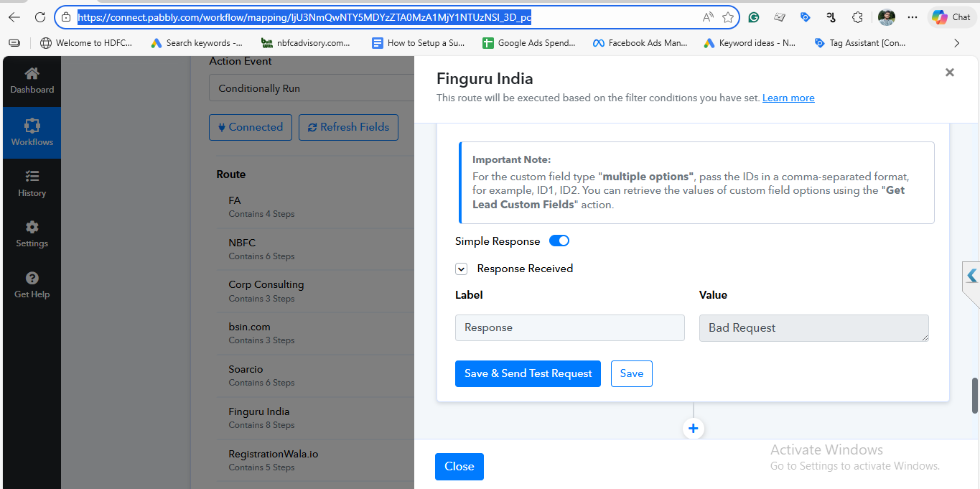Open the Keyword ideas bookmark

click(x=750, y=43)
